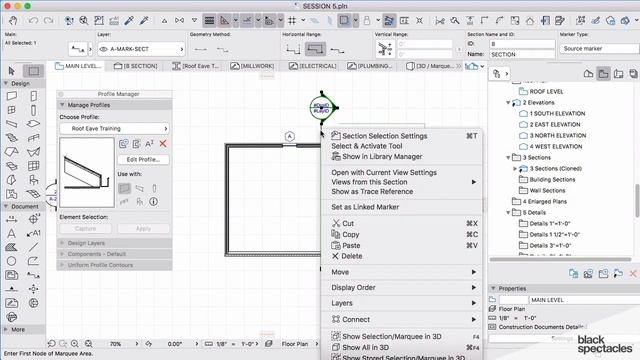Viewport: 640px width, 360px height.
Task: Expand the 3 Sections (Cloned) tree item
Action: (x=515, y=169)
